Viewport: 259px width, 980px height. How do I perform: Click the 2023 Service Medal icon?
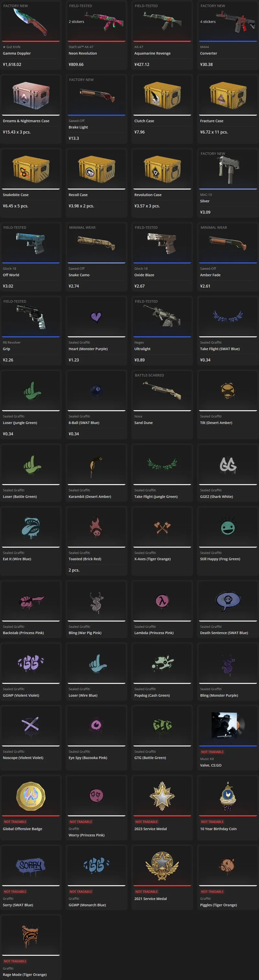coord(162,796)
